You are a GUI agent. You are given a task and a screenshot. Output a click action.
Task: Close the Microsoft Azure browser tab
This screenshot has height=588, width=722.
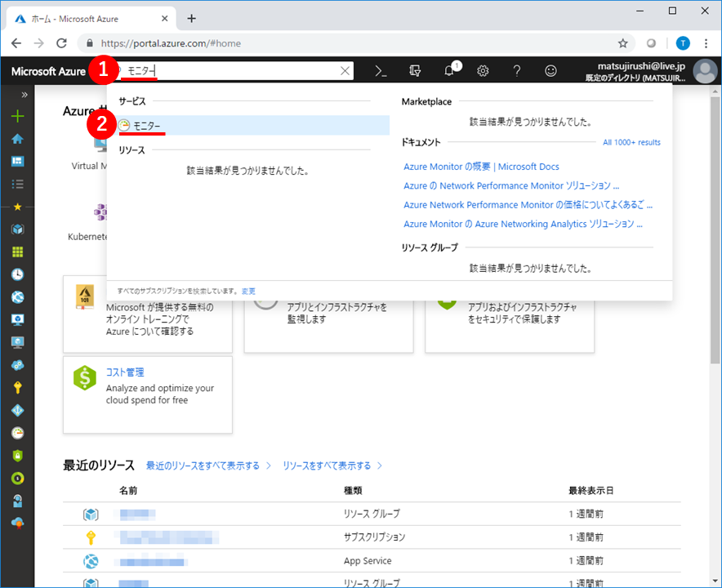164,19
